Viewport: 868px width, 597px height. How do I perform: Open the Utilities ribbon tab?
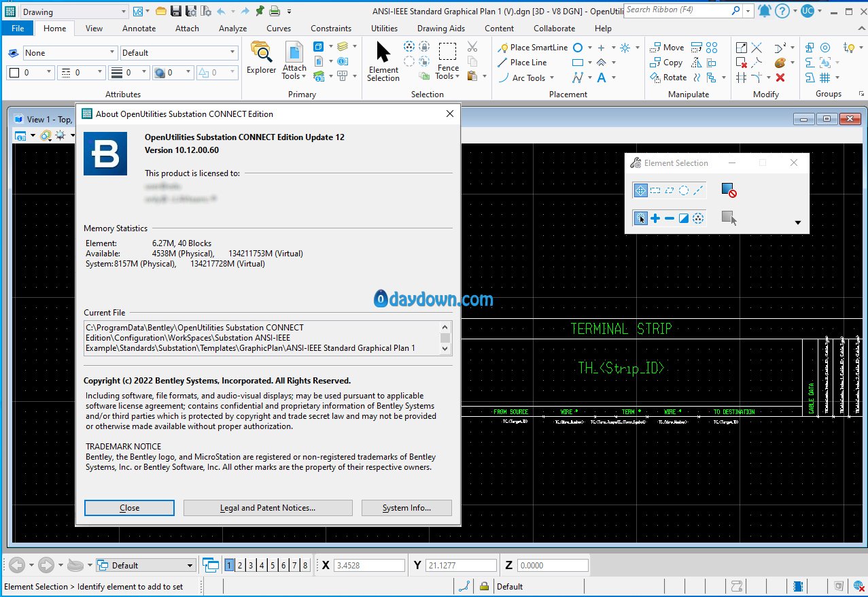coord(384,29)
